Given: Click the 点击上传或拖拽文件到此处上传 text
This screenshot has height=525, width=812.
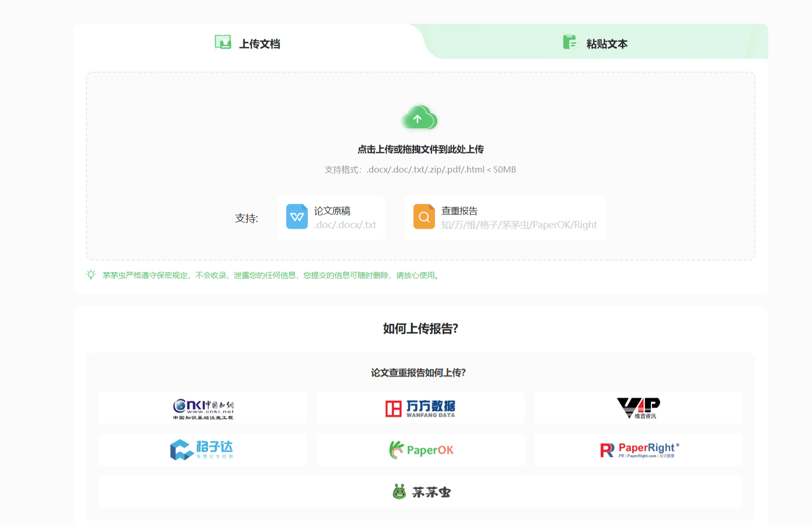Looking at the screenshot, I should [421, 149].
